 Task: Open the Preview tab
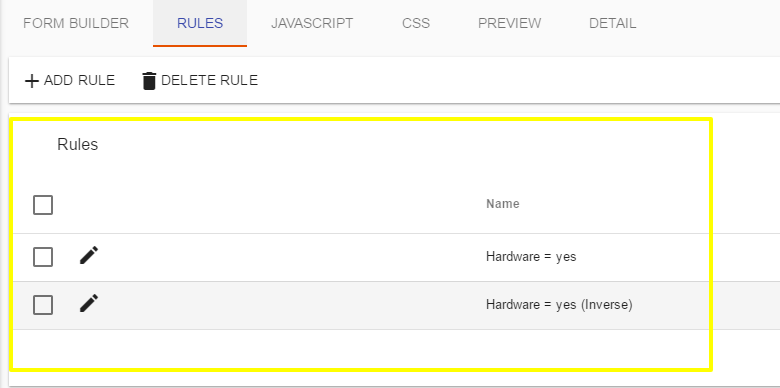[x=509, y=23]
